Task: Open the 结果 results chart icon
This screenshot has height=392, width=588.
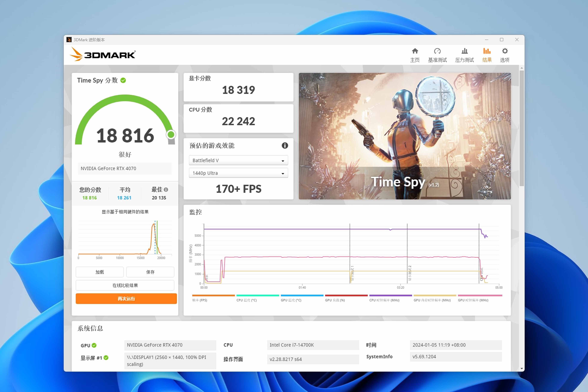Action: point(487,55)
